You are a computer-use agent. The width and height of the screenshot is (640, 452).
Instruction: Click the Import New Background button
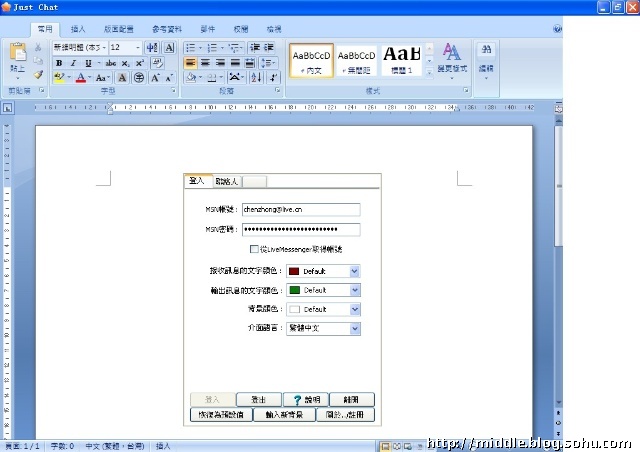click(x=284, y=414)
